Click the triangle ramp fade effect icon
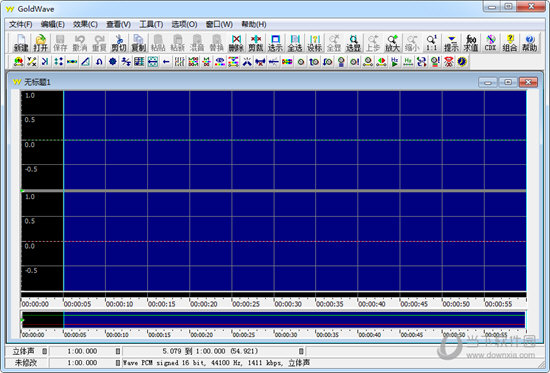550x373 pixels. pyautogui.click(x=86, y=62)
